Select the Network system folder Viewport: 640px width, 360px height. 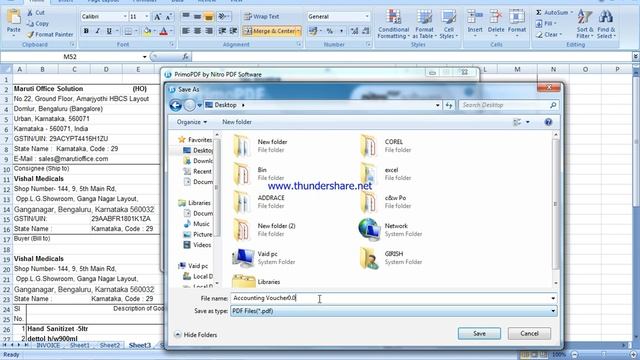pyautogui.click(x=390, y=230)
